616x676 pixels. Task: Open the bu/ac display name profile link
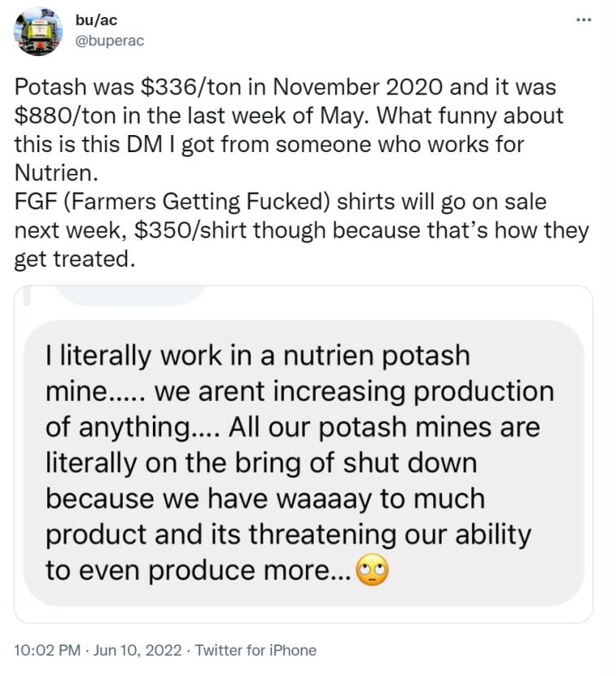click(x=95, y=20)
